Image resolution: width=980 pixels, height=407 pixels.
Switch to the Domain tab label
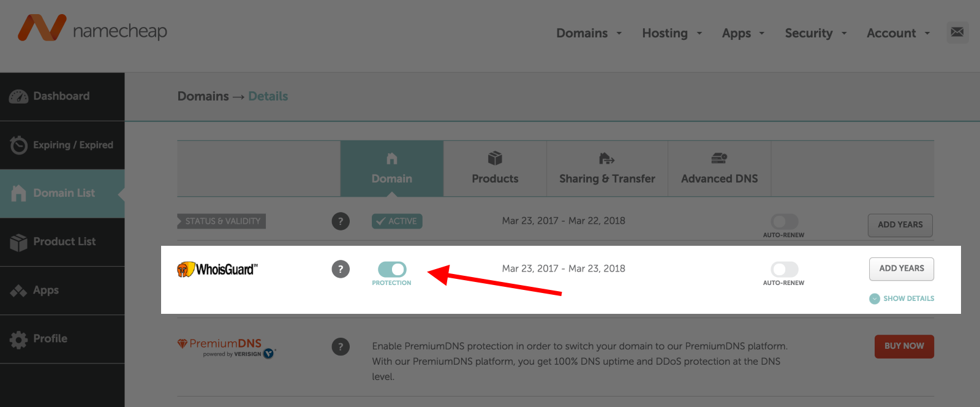pos(392,179)
